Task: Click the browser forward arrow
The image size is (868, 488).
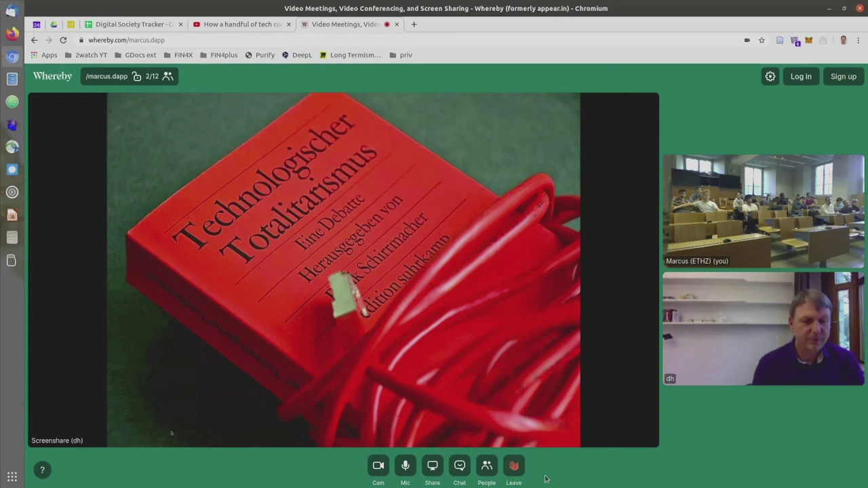Action: tap(48, 40)
